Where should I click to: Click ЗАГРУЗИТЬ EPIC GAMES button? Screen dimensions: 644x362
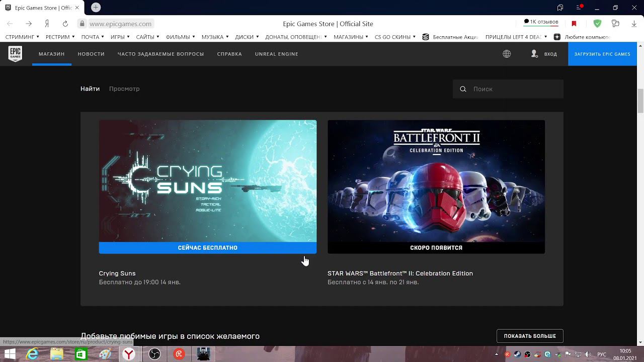(x=602, y=54)
